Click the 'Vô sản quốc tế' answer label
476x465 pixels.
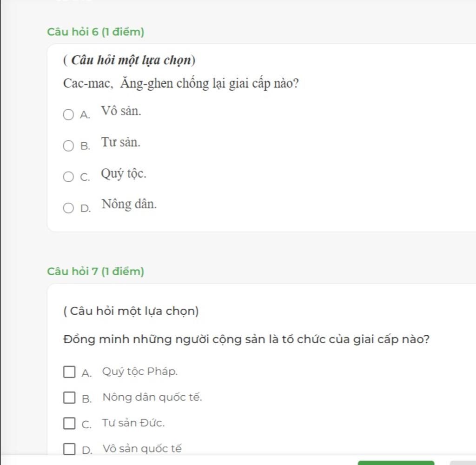(x=142, y=449)
